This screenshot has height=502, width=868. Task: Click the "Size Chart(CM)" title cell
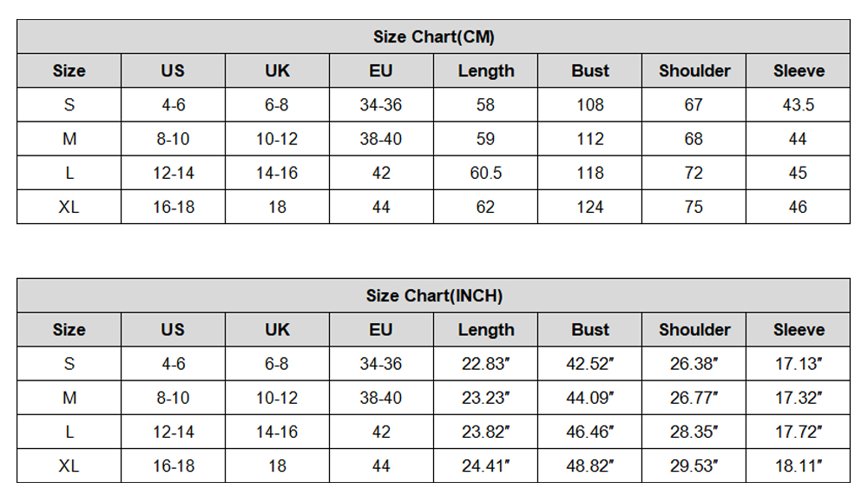click(433, 36)
